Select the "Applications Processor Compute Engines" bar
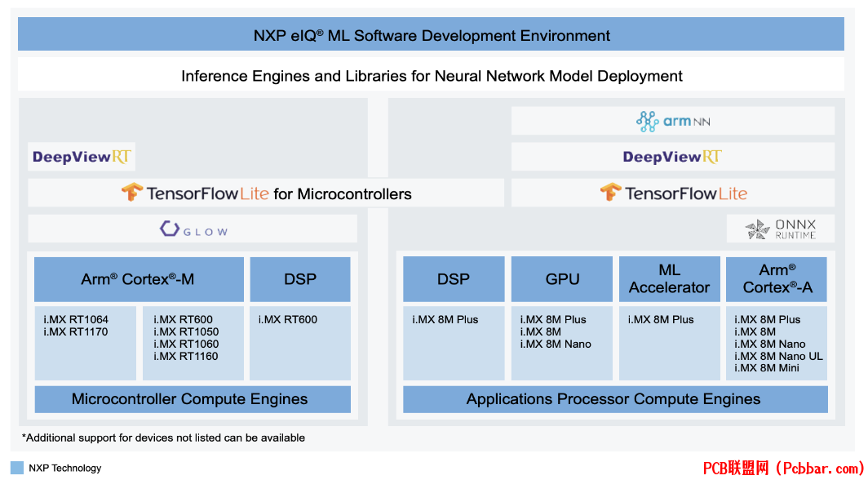 pyautogui.click(x=615, y=399)
